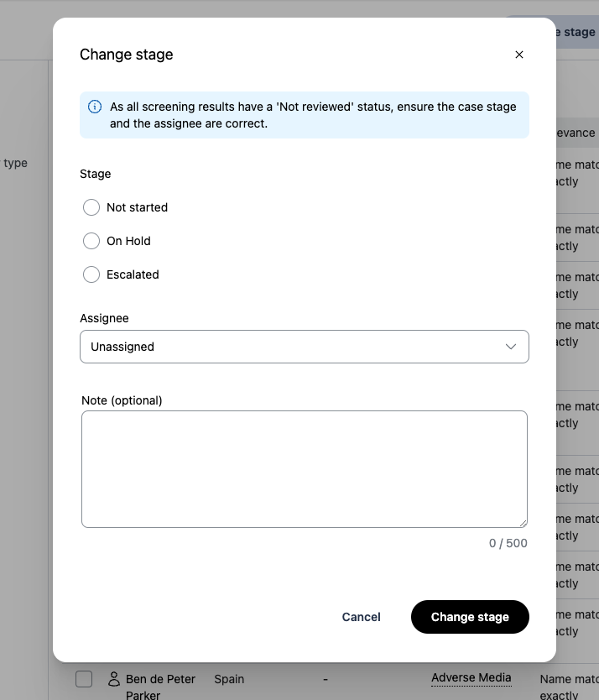Confirm with the black Change stage button
The width and height of the screenshot is (599, 700).
coord(470,617)
